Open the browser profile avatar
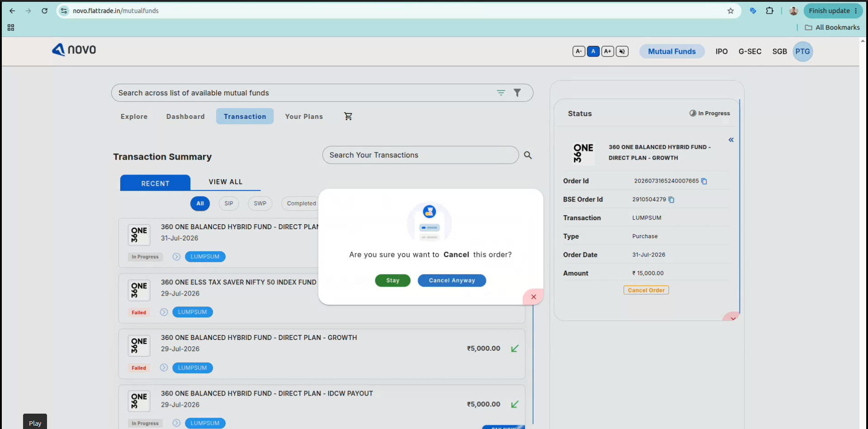The height and width of the screenshot is (429, 868). click(793, 11)
